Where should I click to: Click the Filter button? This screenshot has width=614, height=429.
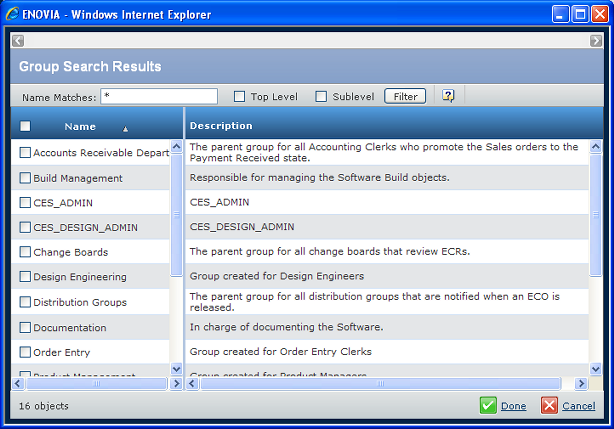(405, 96)
